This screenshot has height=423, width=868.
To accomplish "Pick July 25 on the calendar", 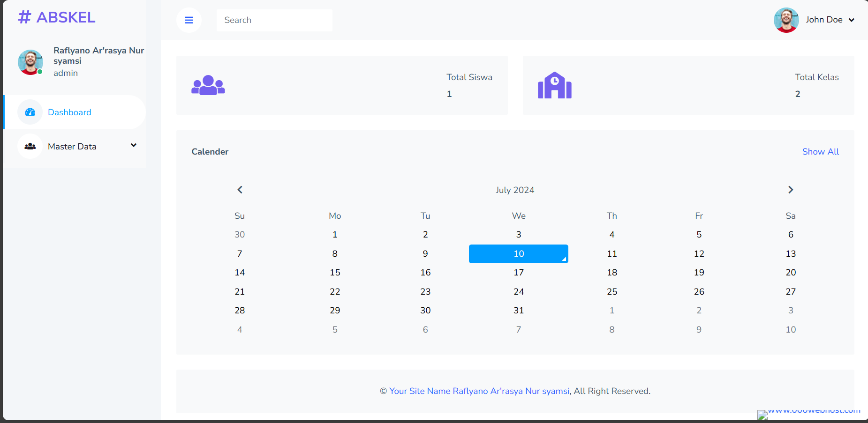I will click(x=611, y=292).
